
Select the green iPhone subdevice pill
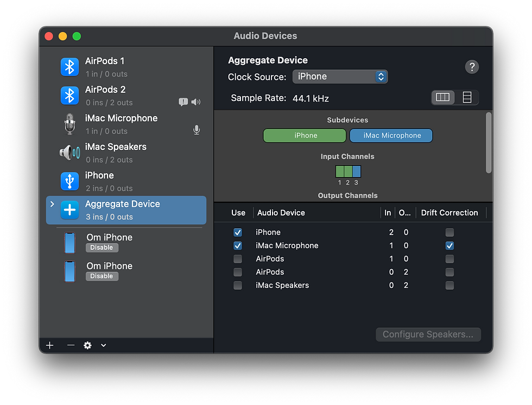(x=305, y=135)
